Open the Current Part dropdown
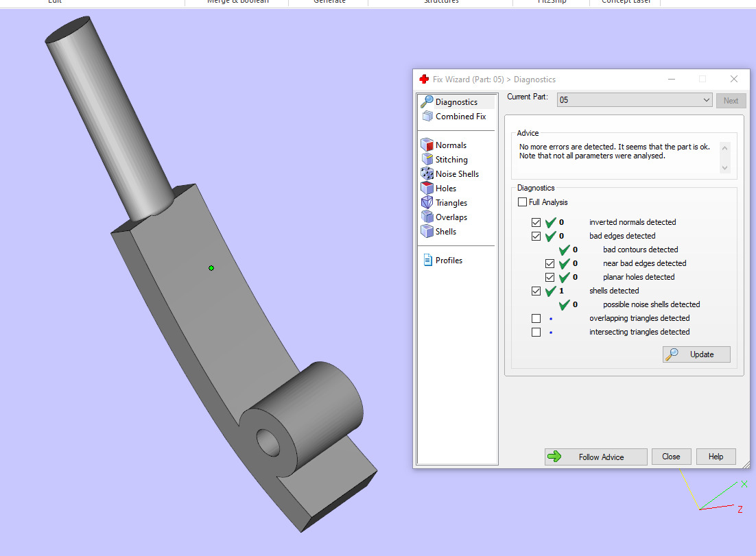The height and width of the screenshot is (556, 756). [635, 100]
